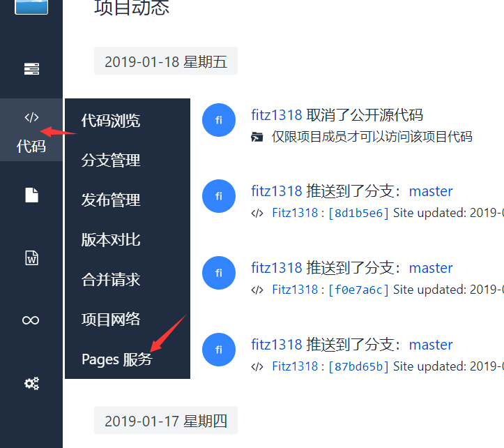Select 版本对比 in the code submenu
The image size is (504, 448).
click(111, 240)
